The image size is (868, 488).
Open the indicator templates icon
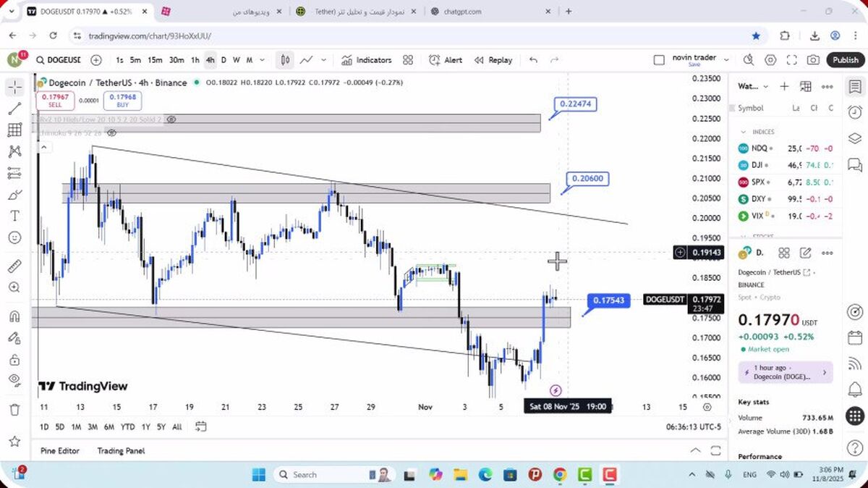[x=408, y=60]
